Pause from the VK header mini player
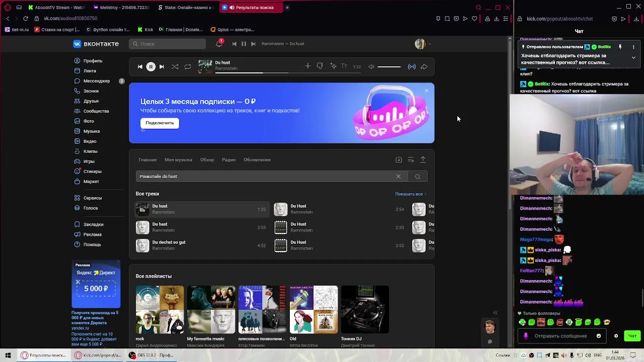Image resolution: width=644 pixels, height=362 pixels. [x=244, y=44]
